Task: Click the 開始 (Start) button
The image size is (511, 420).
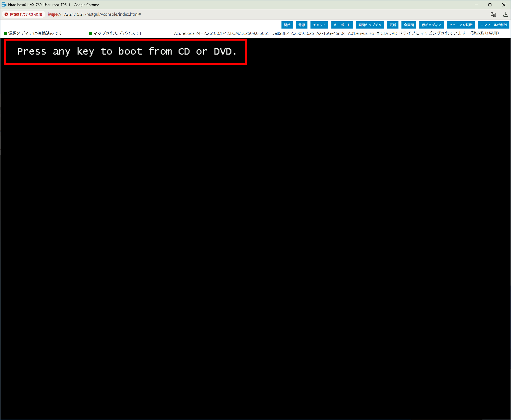Action: pyautogui.click(x=287, y=25)
